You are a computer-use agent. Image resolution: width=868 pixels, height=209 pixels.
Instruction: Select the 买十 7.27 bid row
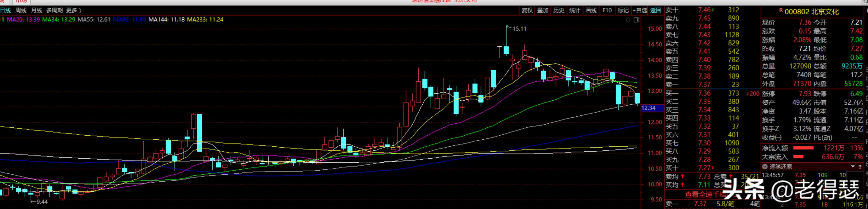pyautogui.click(x=712, y=168)
